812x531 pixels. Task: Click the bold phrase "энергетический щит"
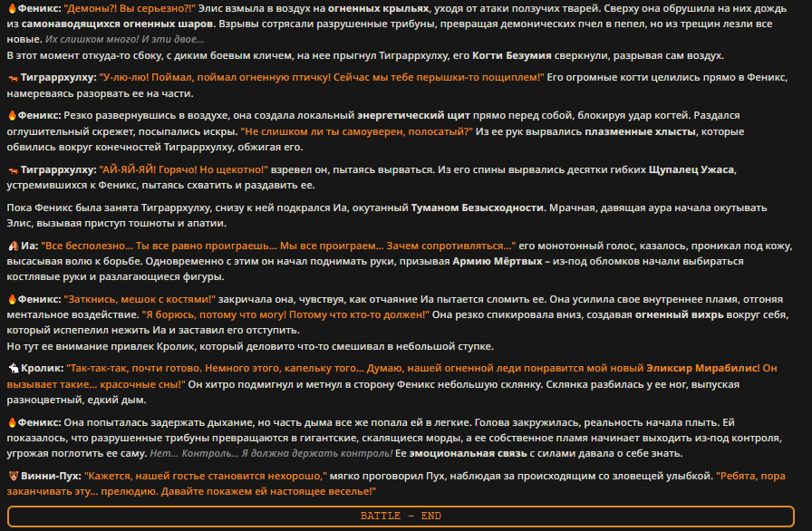(414, 115)
